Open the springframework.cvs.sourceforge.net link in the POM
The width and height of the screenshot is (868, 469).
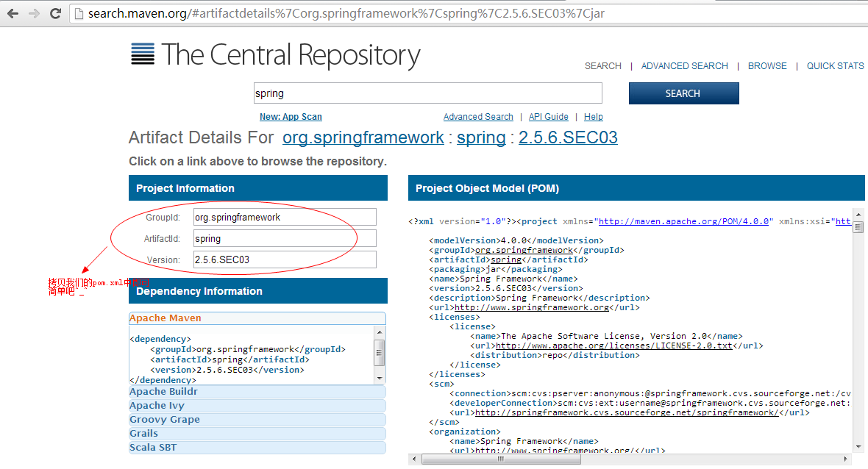[627, 412]
